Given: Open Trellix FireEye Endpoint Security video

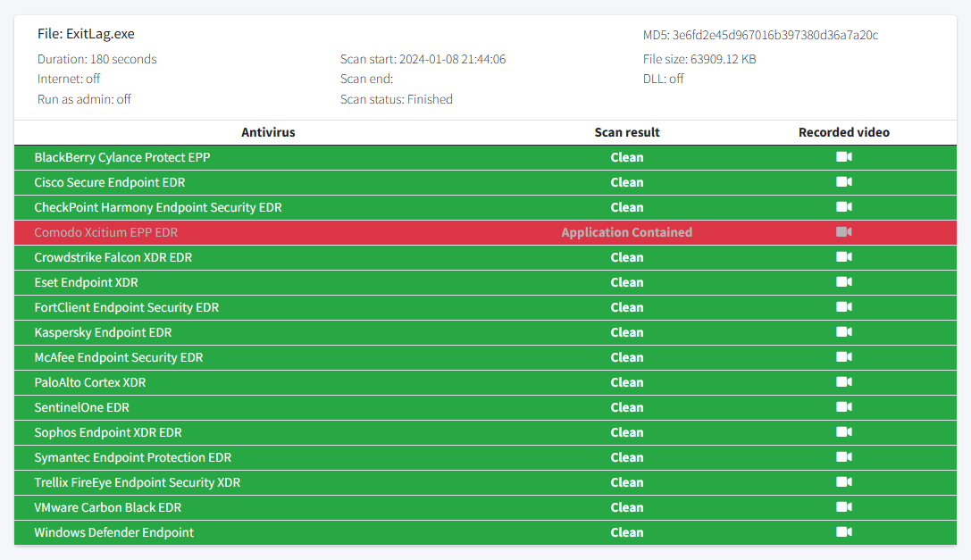Looking at the screenshot, I should click(844, 482).
